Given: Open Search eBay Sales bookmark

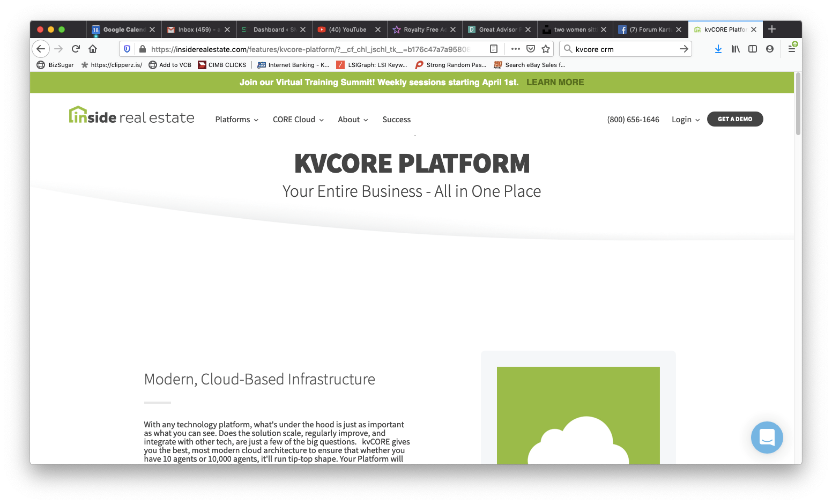Looking at the screenshot, I should click(x=530, y=65).
